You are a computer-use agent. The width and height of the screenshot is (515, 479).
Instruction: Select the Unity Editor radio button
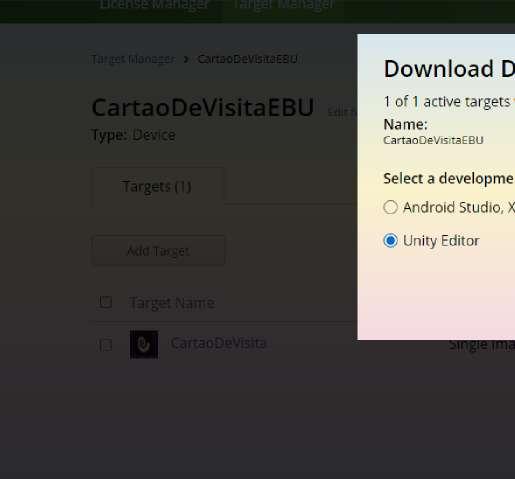click(390, 240)
